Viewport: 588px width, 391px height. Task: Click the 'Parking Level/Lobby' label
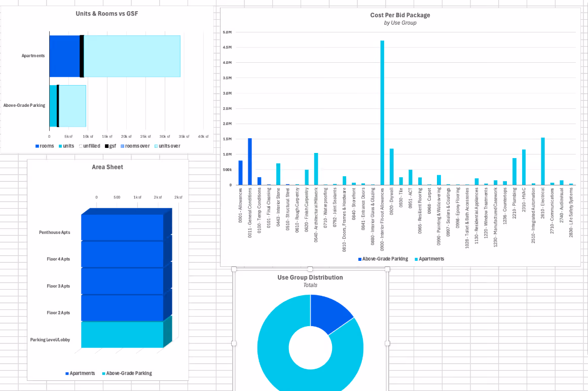[50, 340]
